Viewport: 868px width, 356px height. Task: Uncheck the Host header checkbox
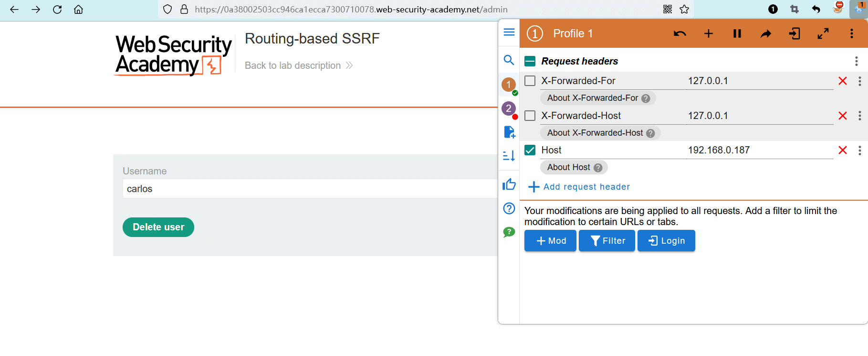[x=530, y=150]
